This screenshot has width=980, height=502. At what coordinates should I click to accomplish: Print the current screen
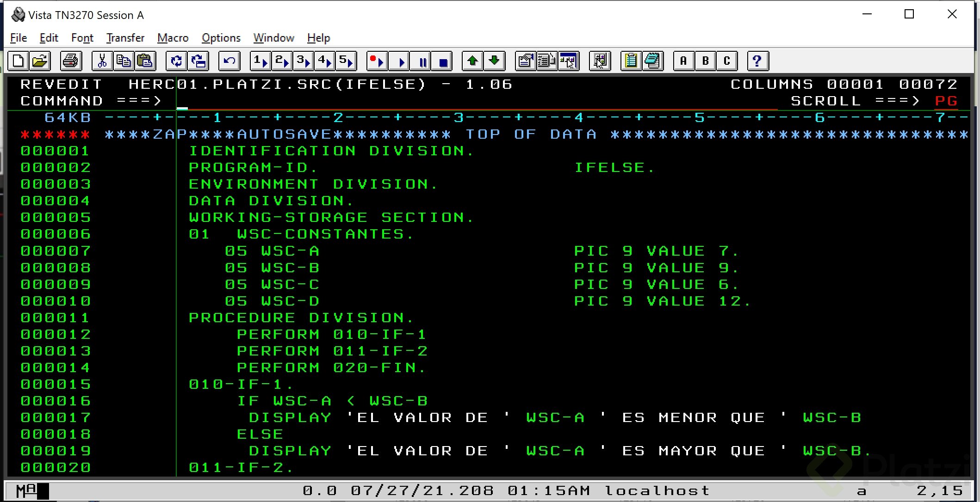(70, 61)
